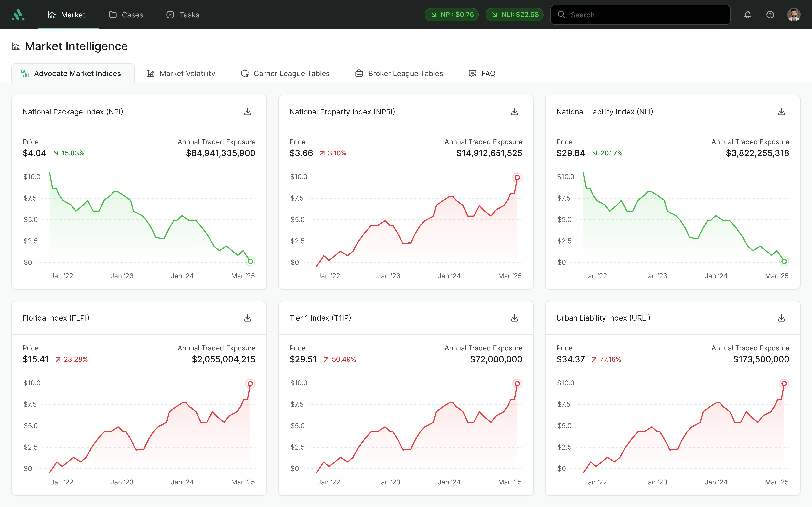Download the Florida Index data
Viewport: 812px width, 507px height.
pyautogui.click(x=248, y=318)
